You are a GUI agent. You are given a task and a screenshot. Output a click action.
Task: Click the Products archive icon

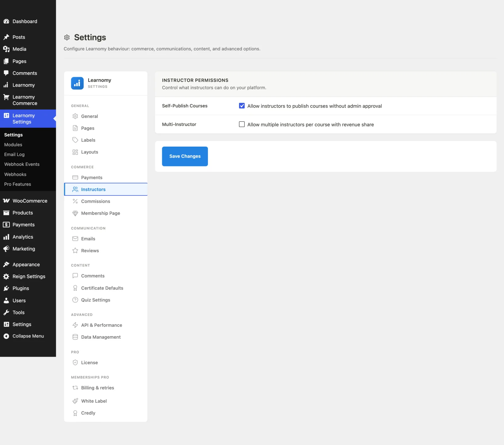click(6, 213)
